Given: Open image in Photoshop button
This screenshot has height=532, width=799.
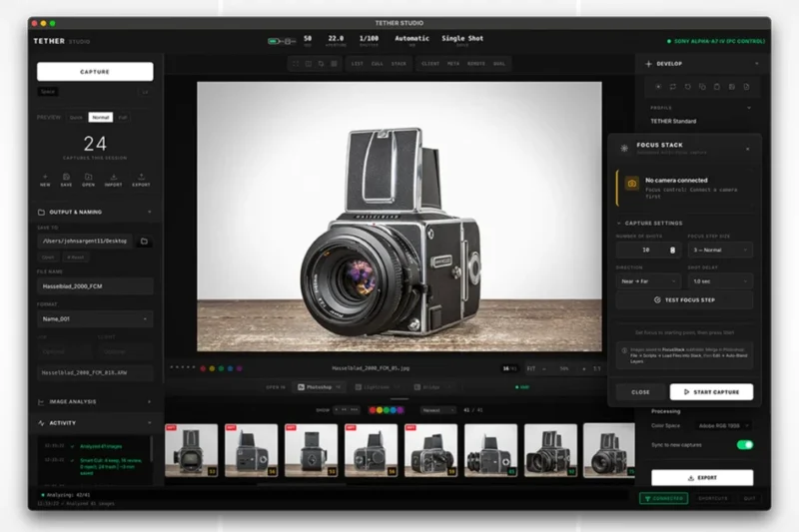Looking at the screenshot, I should 319,387.
